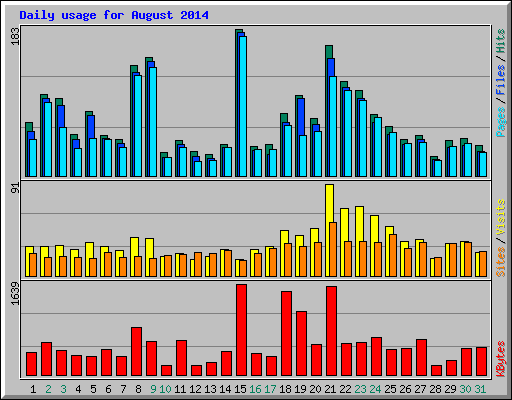Viewport: 512px width, 400px height.
Task: Click day label "4" on x-axis
Action: pyautogui.click(x=78, y=389)
